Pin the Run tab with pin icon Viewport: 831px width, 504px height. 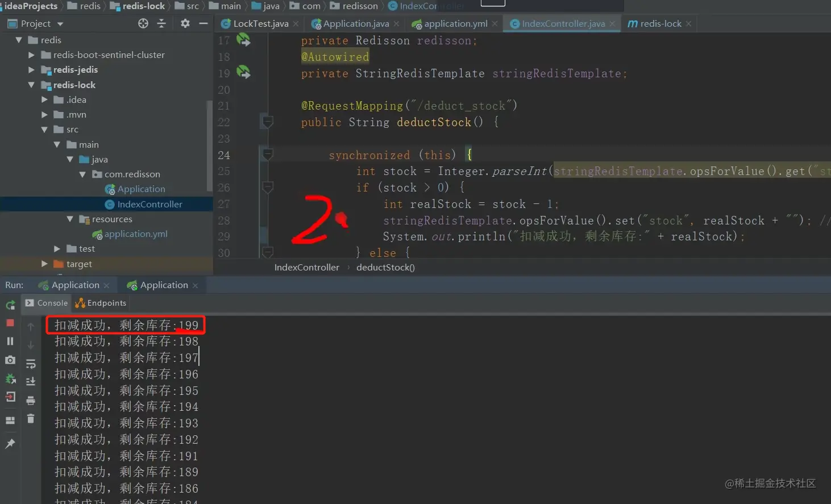(10, 444)
